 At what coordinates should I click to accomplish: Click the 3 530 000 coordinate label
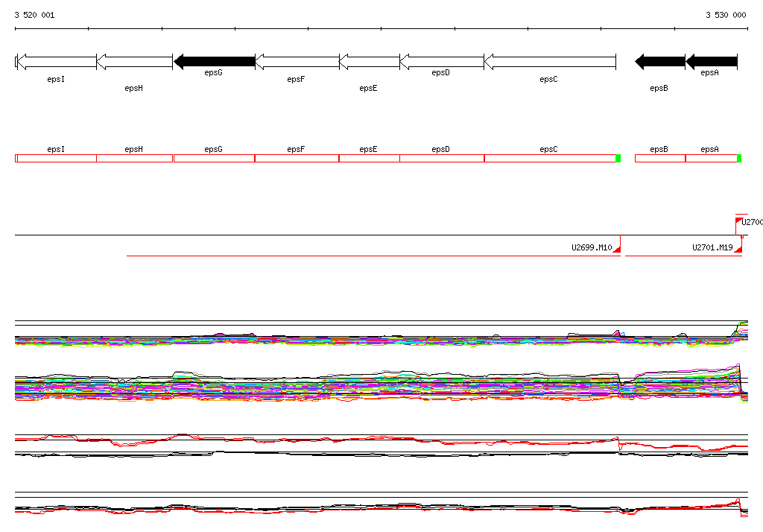coord(726,15)
